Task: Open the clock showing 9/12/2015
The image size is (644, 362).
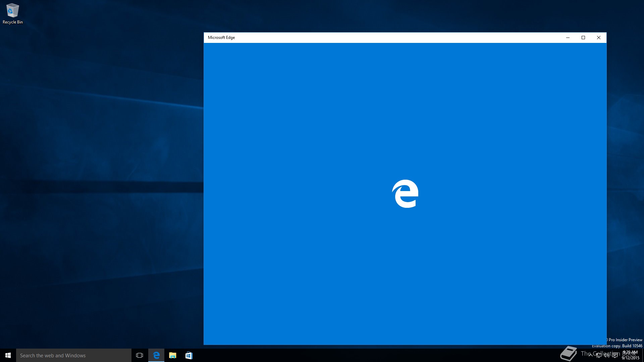Action: coord(631,355)
